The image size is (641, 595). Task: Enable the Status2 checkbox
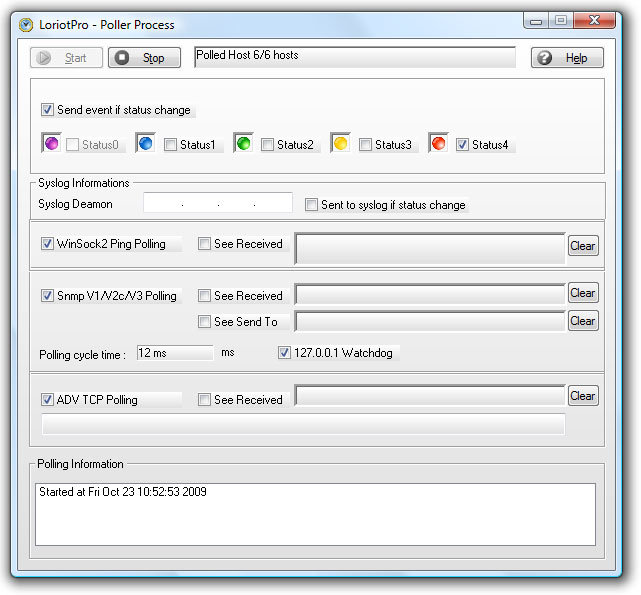coord(267,145)
